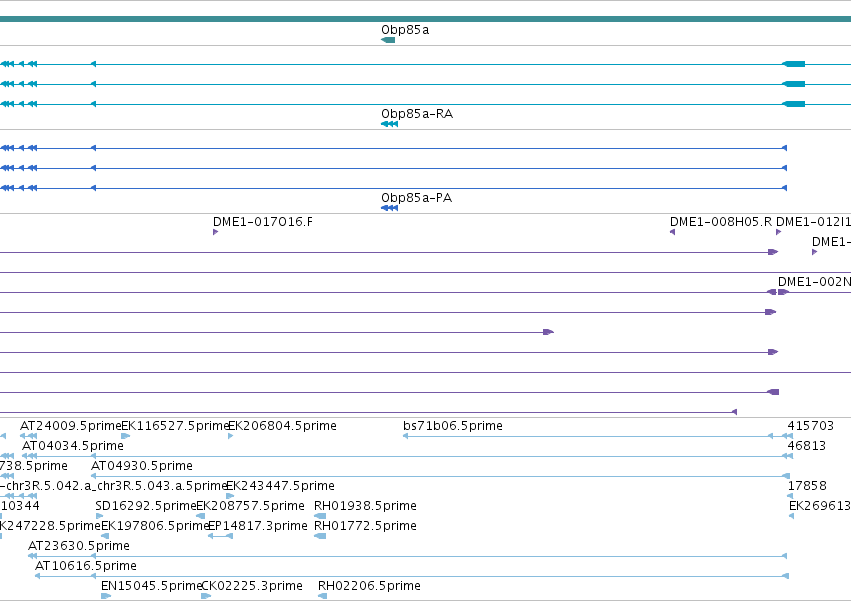Click the Obp85a-RA transcript label

(417, 114)
